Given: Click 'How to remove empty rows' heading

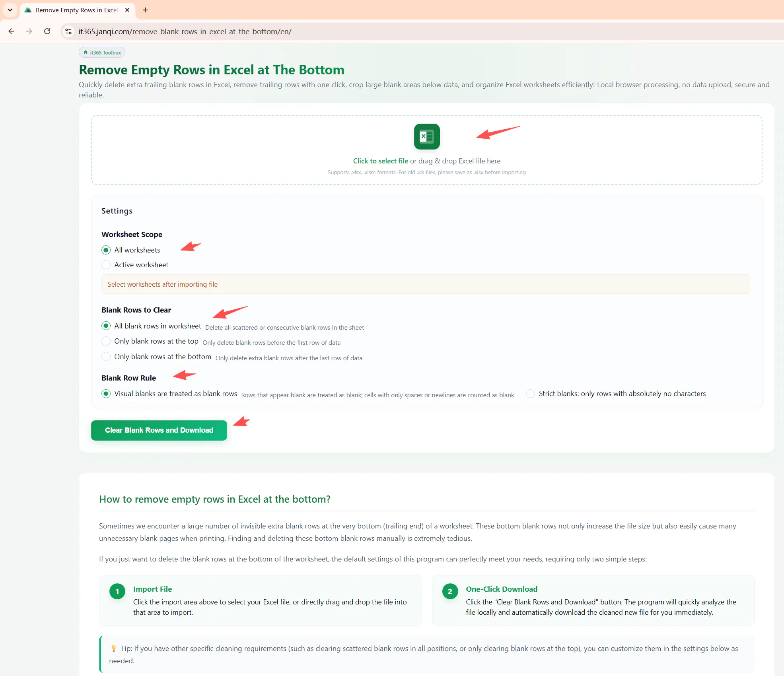Looking at the screenshot, I should [x=215, y=499].
